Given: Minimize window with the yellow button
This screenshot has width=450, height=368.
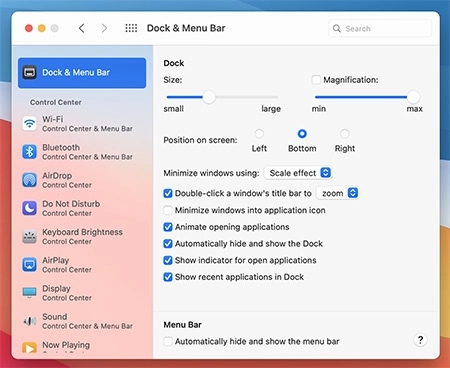Looking at the screenshot, I should [42, 28].
